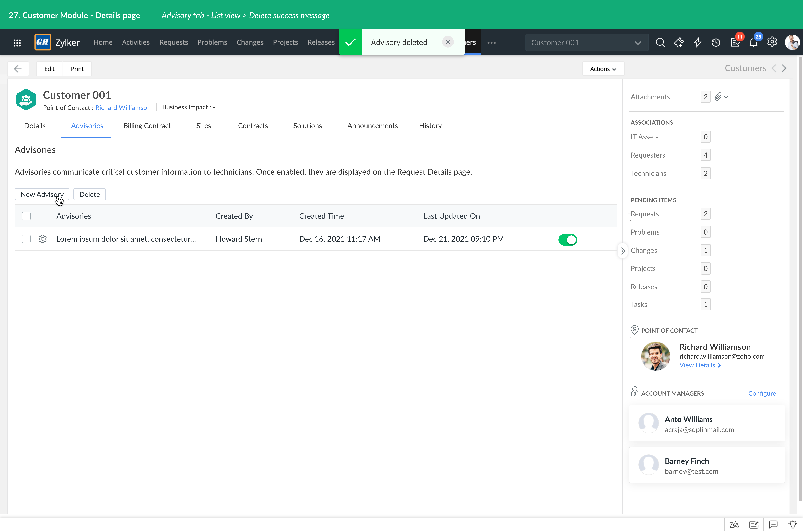Click the New Advisory button
Image resolution: width=803 pixels, height=532 pixels.
pyautogui.click(x=42, y=194)
